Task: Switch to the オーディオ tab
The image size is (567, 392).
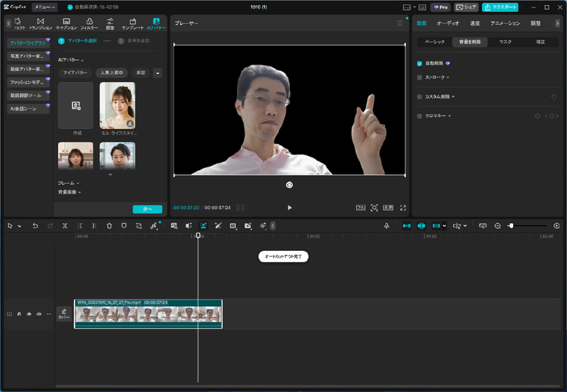Action: (x=448, y=23)
